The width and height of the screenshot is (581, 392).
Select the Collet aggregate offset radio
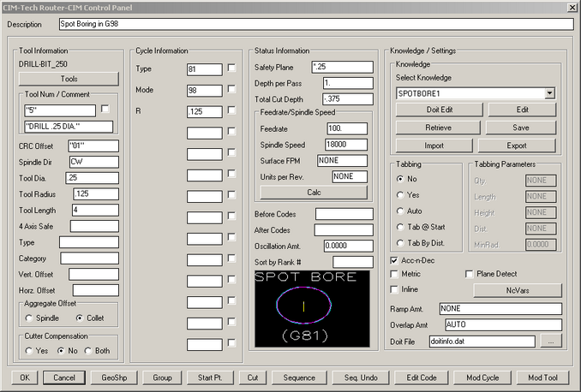pyautogui.click(x=80, y=318)
